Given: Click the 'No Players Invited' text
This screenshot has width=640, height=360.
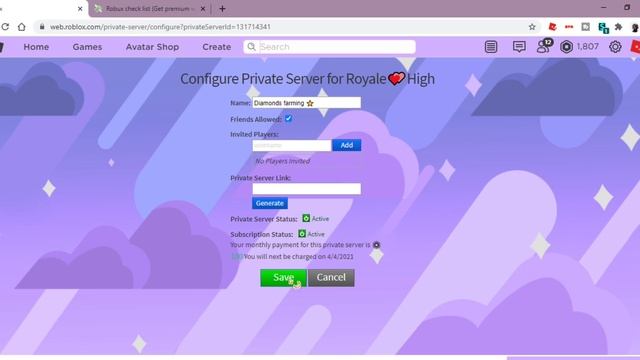Looking at the screenshot, I should point(282,161).
